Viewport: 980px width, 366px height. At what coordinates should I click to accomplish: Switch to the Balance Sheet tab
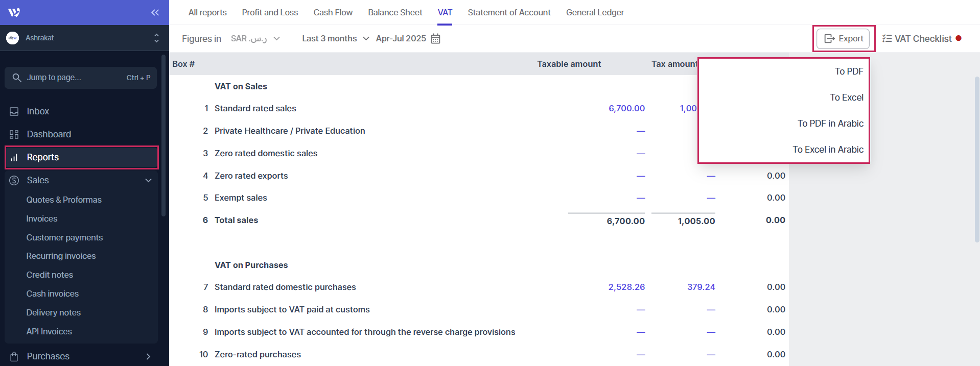pyautogui.click(x=395, y=12)
